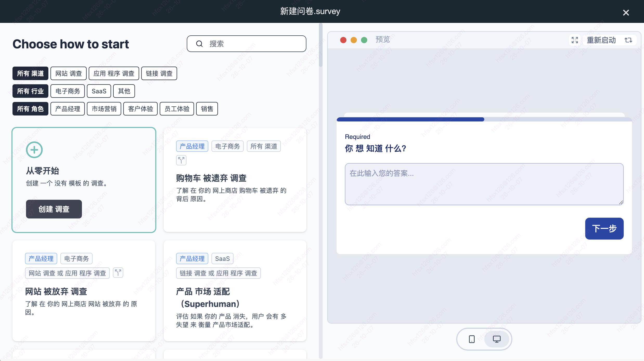Click the 创建 调查 button
644x361 pixels.
tap(54, 209)
